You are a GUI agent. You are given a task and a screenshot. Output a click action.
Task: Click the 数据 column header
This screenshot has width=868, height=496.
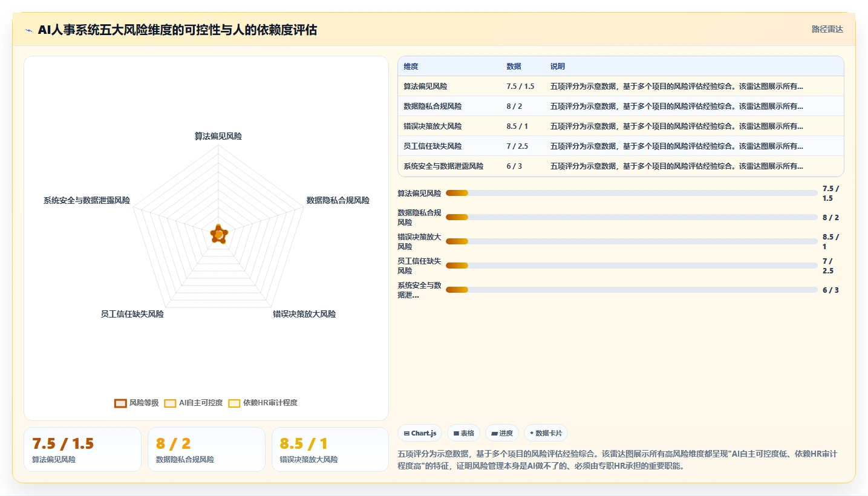coord(514,67)
